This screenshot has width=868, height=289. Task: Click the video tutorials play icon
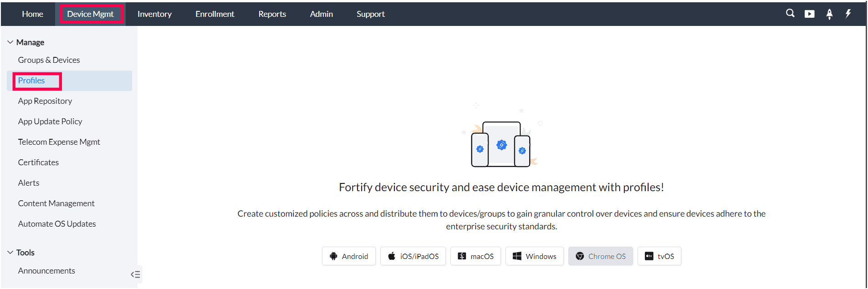809,14
